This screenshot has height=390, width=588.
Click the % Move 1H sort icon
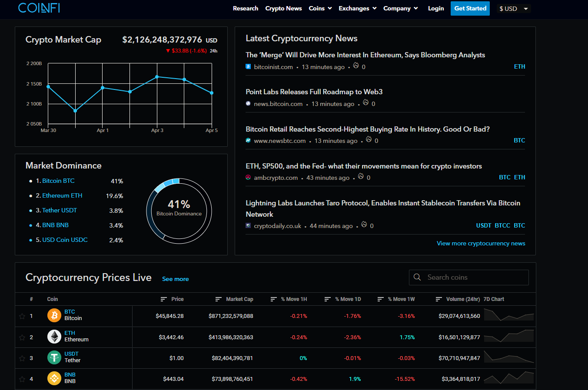point(273,299)
